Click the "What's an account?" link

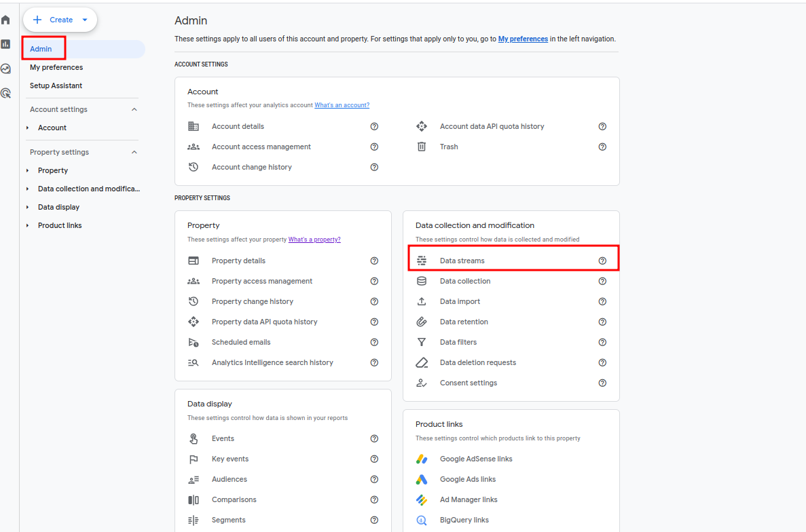tap(342, 105)
